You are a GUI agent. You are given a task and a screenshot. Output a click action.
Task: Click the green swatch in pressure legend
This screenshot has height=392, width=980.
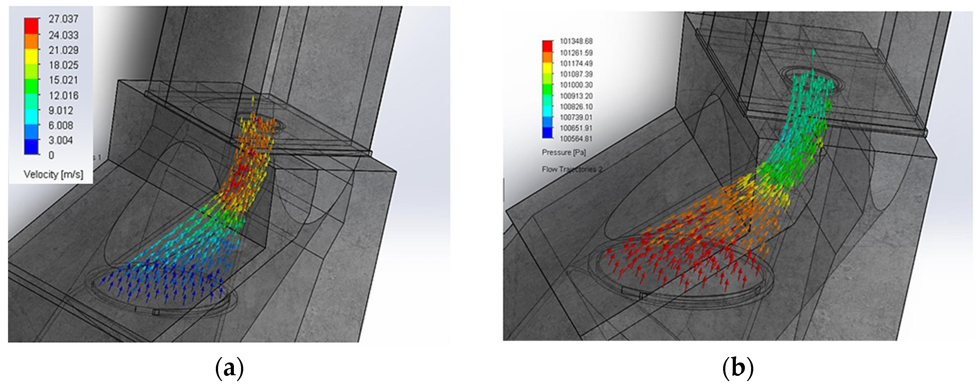[x=547, y=89]
